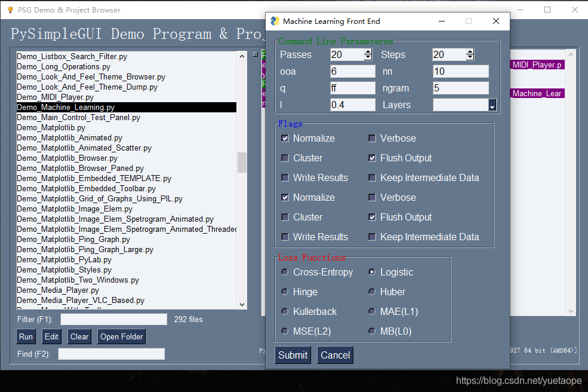The image size is (588, 392).
Task: Click output pane scrollbar up arrow
Action: [x=571, y=55]
